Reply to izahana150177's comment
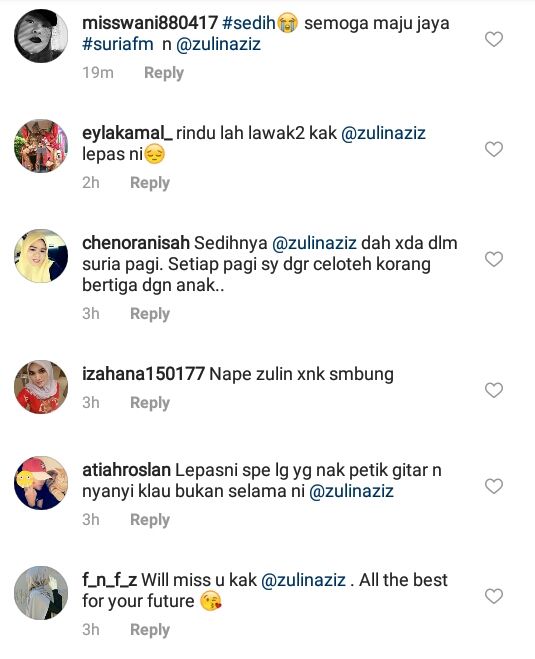Screen dimensions: 535x659 pyautogui.click(x=150, y=403)
